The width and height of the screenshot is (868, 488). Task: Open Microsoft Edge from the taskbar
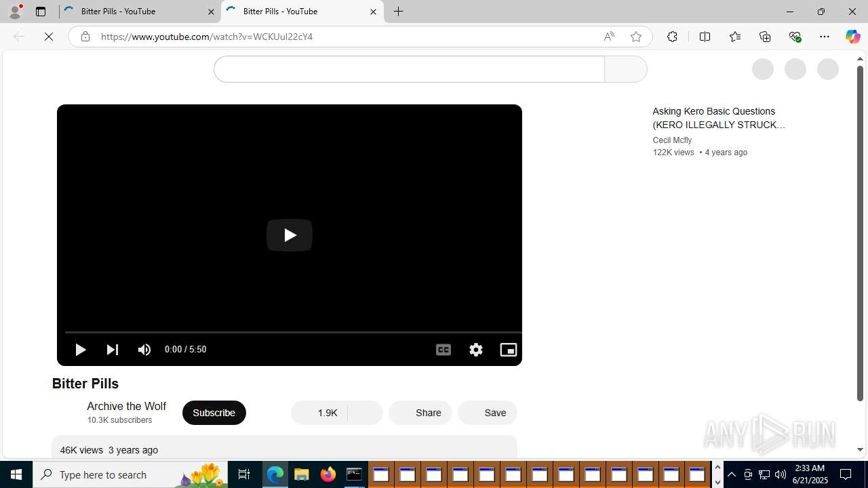275,474
